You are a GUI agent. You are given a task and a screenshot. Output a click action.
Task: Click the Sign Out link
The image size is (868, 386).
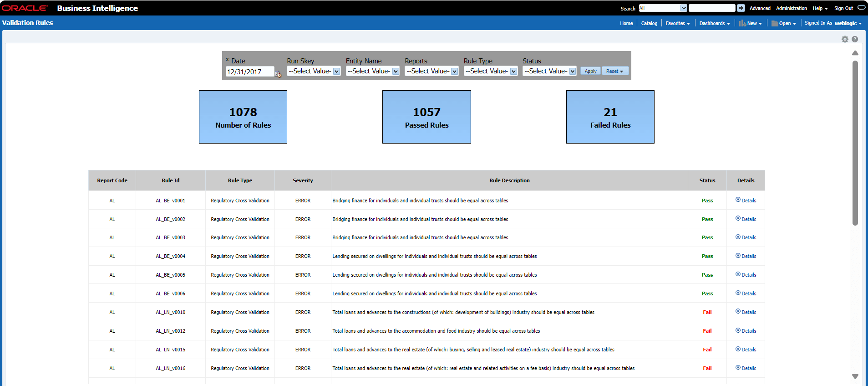tap(843, 8)
